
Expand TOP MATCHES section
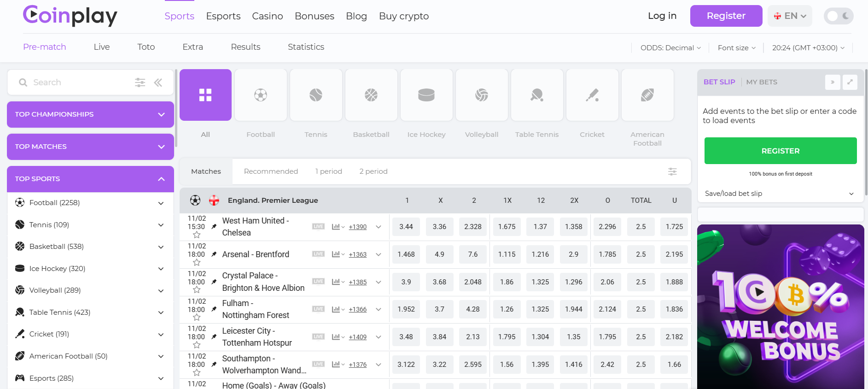click(90, 147)
